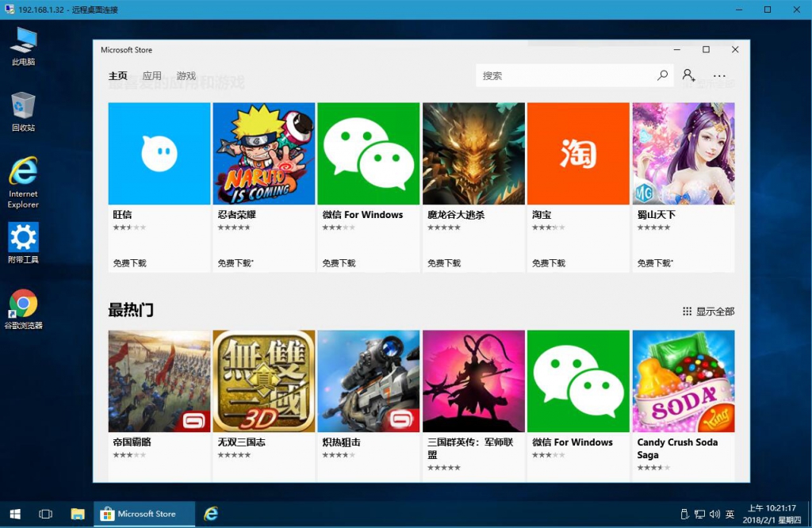Open the Candy Crush Soda Saga tile
Image resolution: width=812 pixels, height=528 pixels.
point(683,381)
